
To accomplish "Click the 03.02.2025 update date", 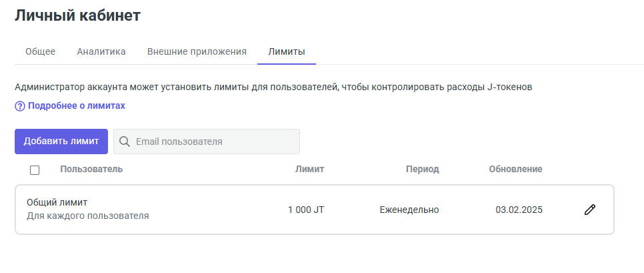I will point(519,210).
